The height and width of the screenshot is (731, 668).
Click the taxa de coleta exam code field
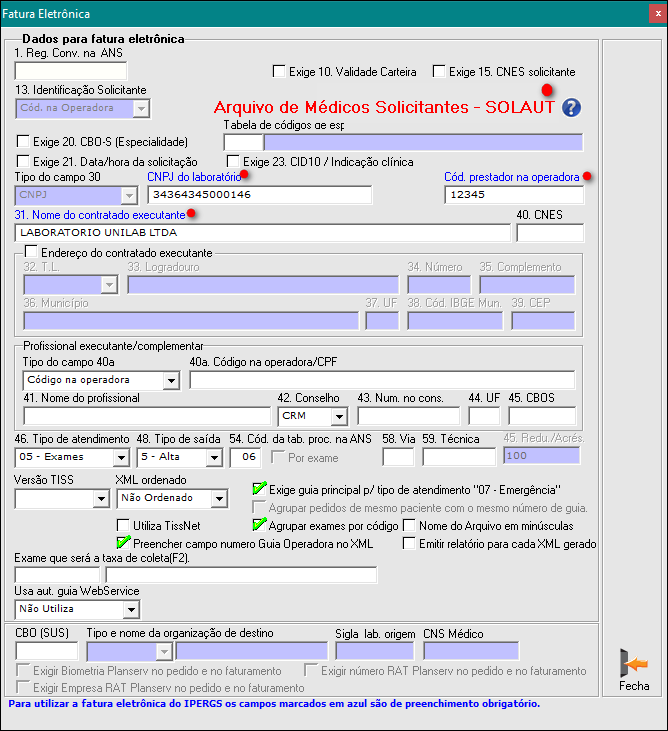tap(57, 575)
